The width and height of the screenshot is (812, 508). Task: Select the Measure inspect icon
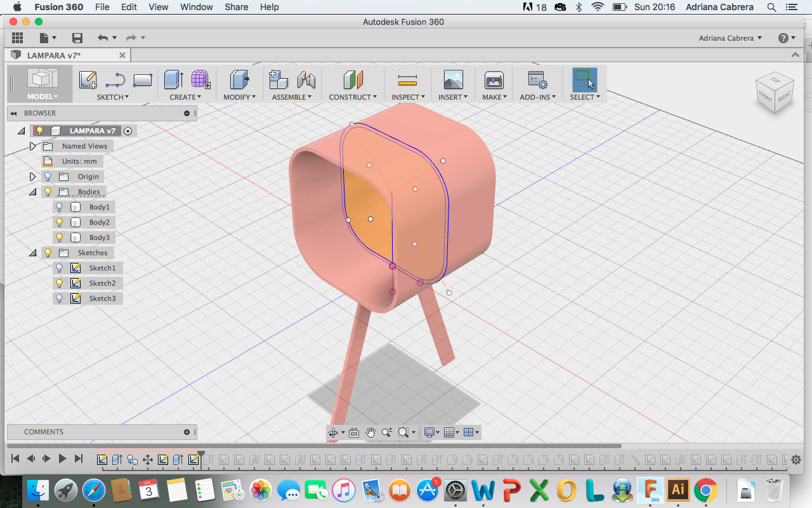pos(407,80)
